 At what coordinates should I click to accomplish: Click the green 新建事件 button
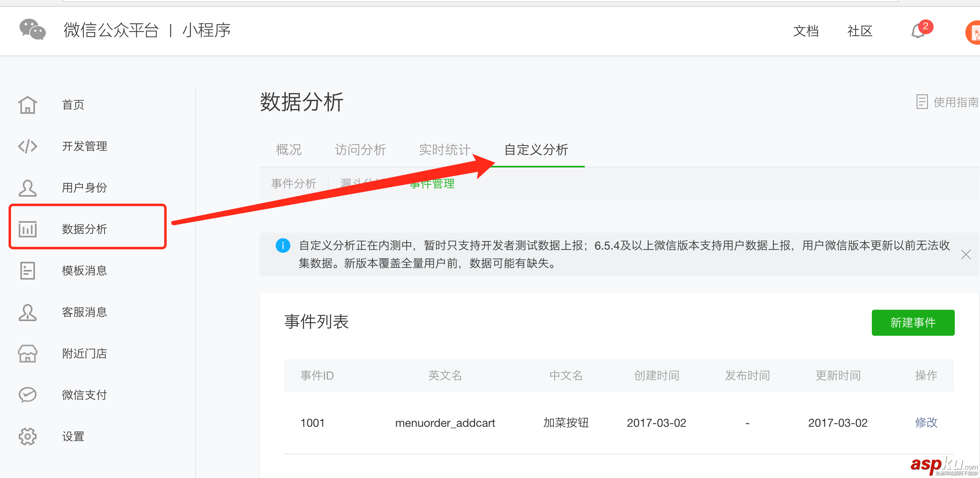(913, 323)
